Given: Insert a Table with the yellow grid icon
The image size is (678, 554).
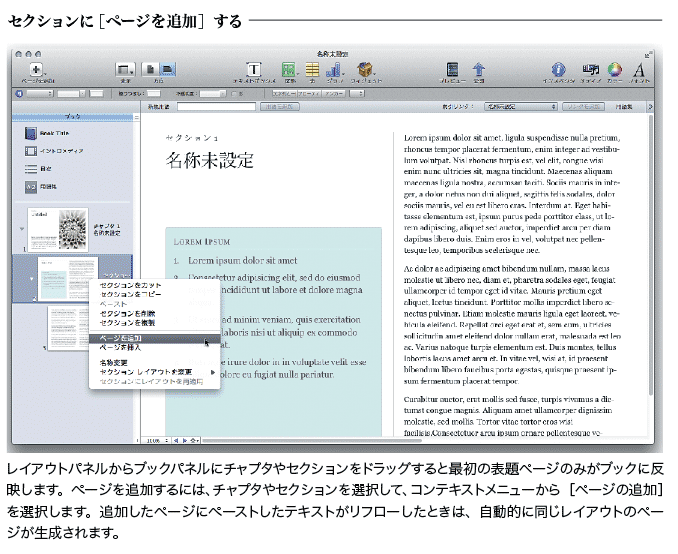Looking at the screenshot, I should coord(312,70).
